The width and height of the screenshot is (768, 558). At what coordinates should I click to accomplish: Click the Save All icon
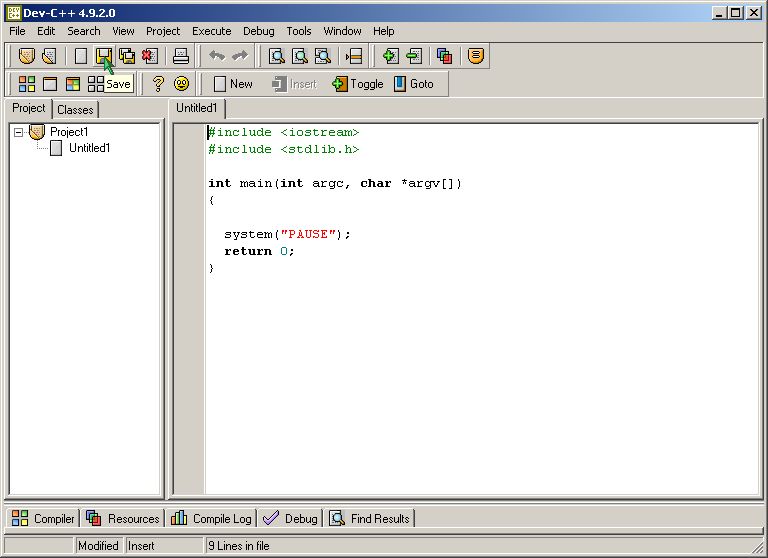[127, 56]
